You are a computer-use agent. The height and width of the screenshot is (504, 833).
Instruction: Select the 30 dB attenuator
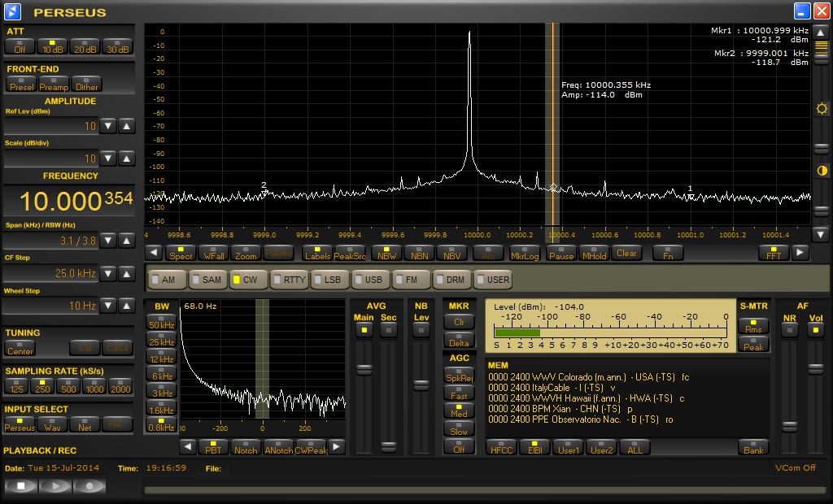[x=117, y=46]
